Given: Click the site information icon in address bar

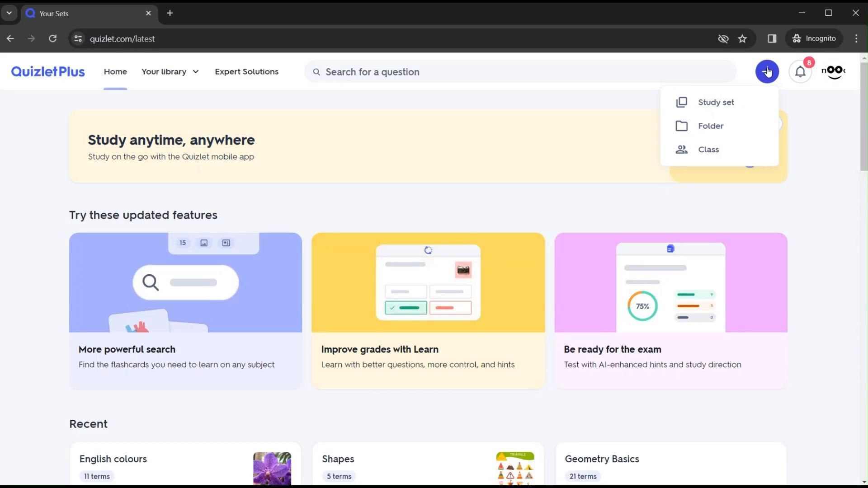Looking at the screenshot, I should (x=78, y=39).
